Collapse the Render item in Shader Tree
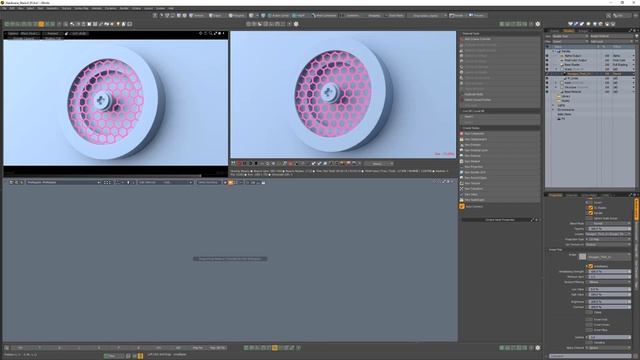This screenshot has height=360, width=640. pyautogui.click(x=553, y=51)
